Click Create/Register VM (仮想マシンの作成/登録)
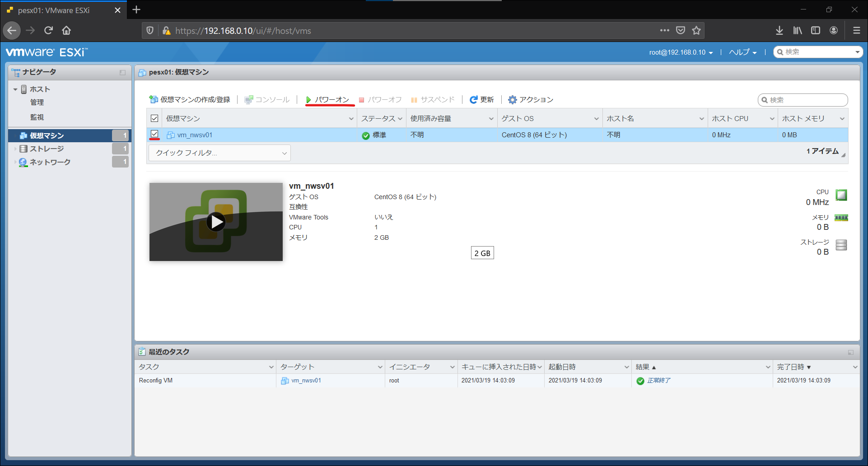Image resolution: width=868 pixels, height=466 pixels. [x=190, y=99]
